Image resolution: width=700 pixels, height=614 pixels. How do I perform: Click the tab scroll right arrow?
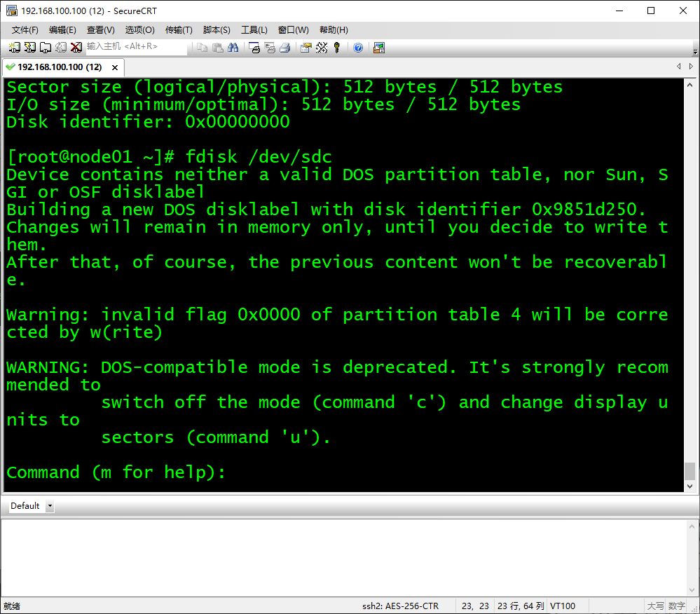[x=691, y=66]
